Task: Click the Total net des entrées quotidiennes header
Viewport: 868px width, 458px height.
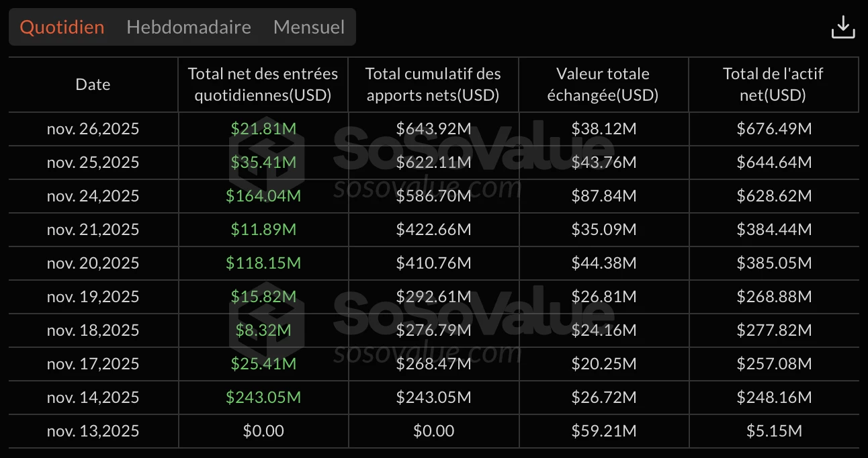Action: point(263,84)
